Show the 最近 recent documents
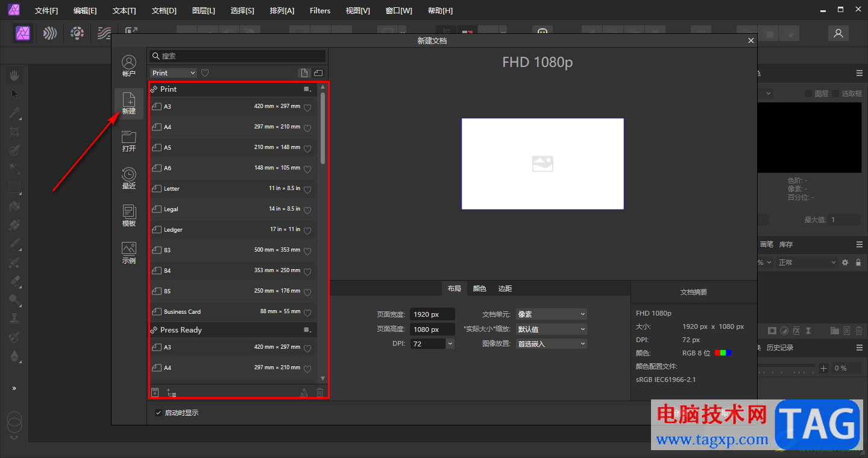This screenshot has width=868, height=458. 129,179
